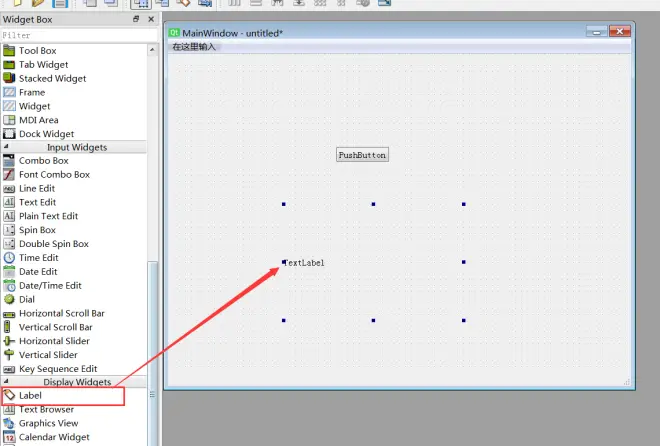Click the MainWindow form size grip
The height and width of the screenshot is (446, 660).
tap(627, 382)
